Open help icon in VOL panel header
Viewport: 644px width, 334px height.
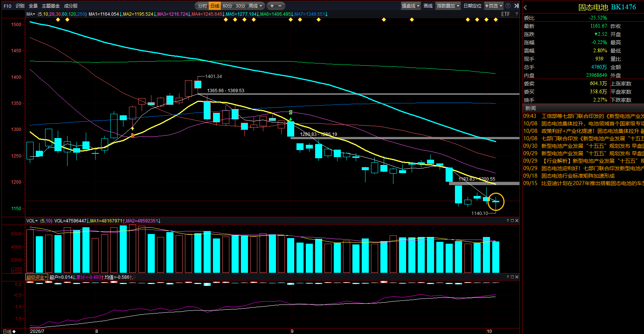508,221
